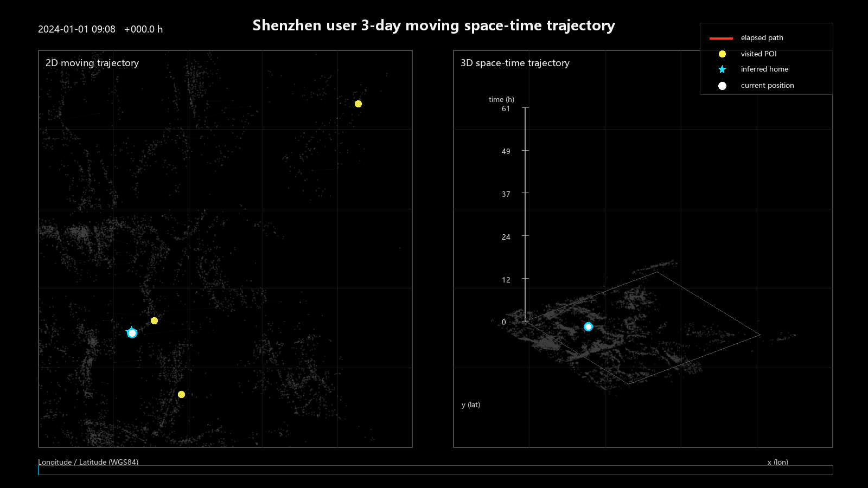This screenshot has width=868, height=488.
Task: Click the progress bar at the bottom
Action: point(435,470)
